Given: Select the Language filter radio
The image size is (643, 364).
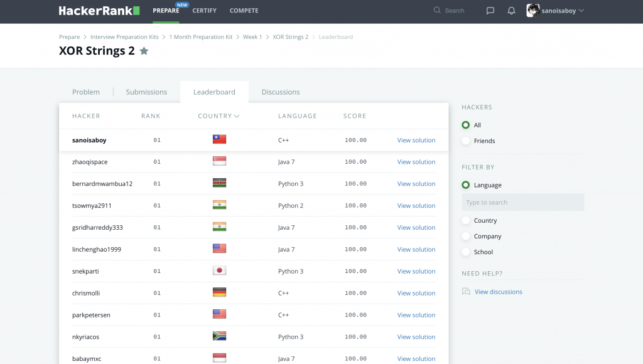Looking at the screenshot, I should [465, 185].
